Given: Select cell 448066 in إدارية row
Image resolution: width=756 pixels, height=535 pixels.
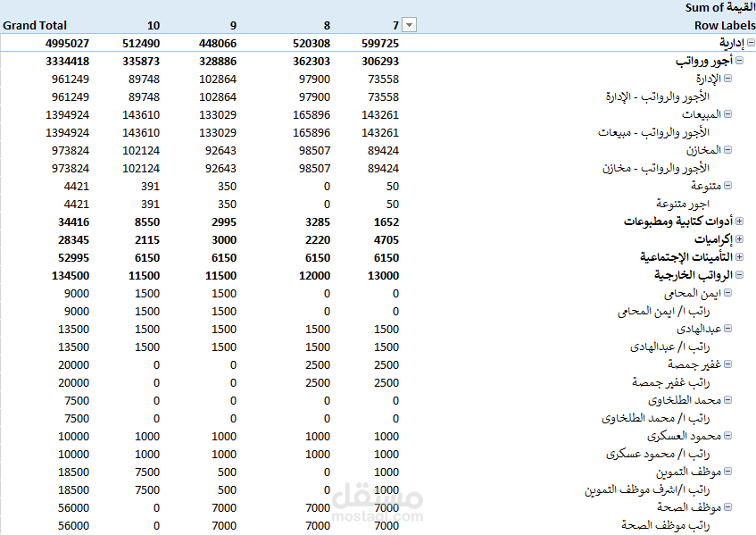Looking at the screenshot, I should pyautogui.click(x=218, y=44).
